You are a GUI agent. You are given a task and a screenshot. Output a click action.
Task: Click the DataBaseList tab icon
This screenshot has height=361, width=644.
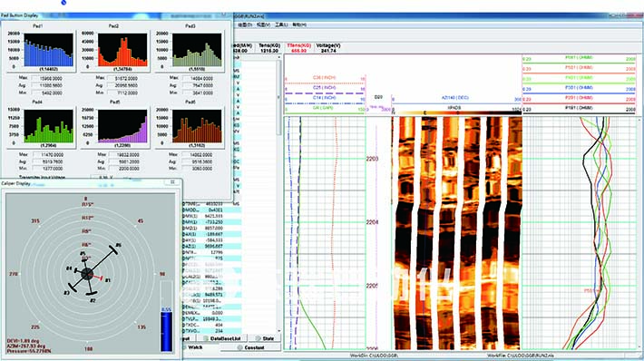coord(206,338)
